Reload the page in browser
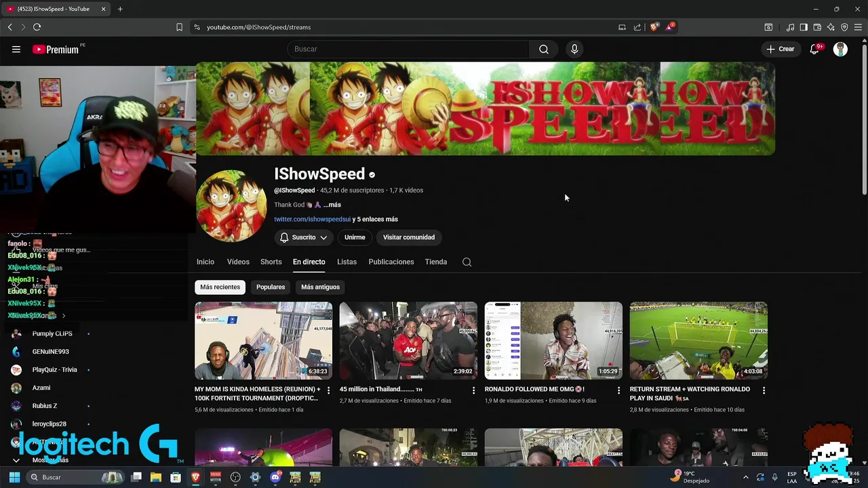The width and height of the screenshot is (868, 488). pos(37,27)
